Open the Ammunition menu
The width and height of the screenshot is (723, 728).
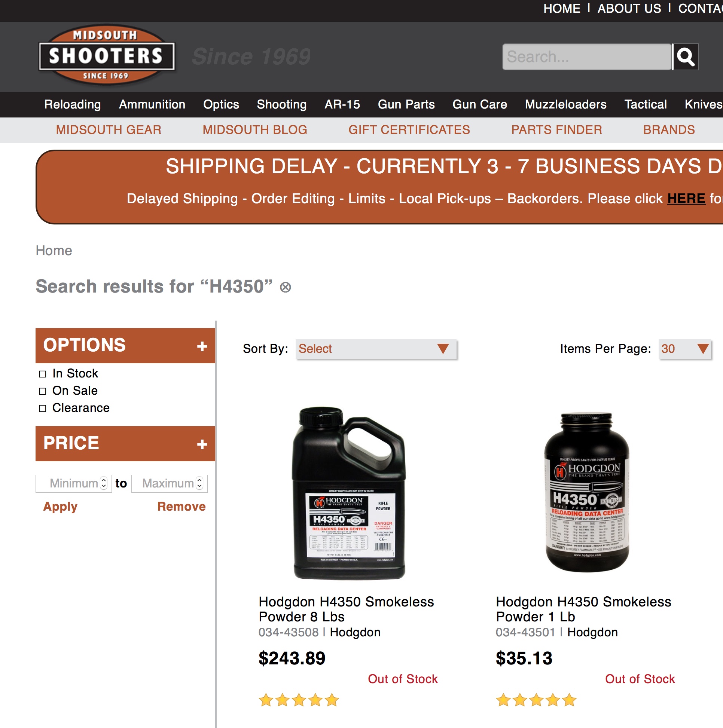[x=152, y=104]
